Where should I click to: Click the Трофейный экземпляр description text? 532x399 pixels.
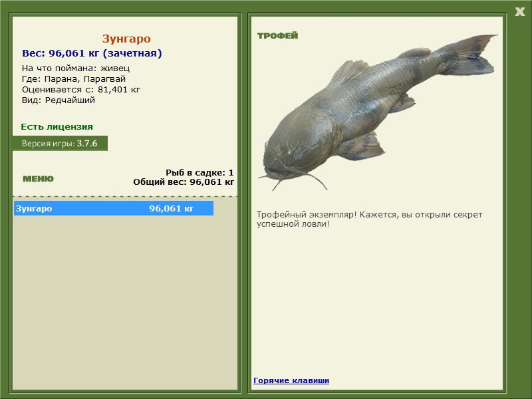pos(369,219)
